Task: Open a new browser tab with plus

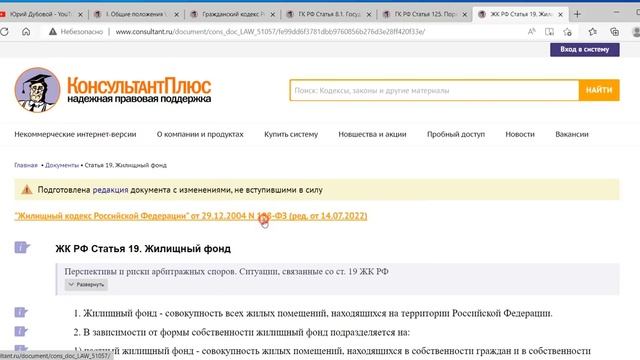Action: click(577, 14)
